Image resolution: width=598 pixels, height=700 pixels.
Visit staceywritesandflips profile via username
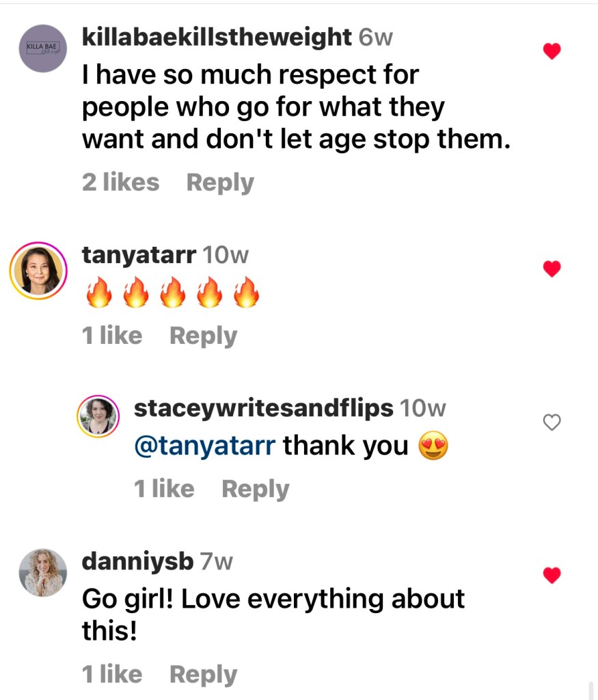263,408
